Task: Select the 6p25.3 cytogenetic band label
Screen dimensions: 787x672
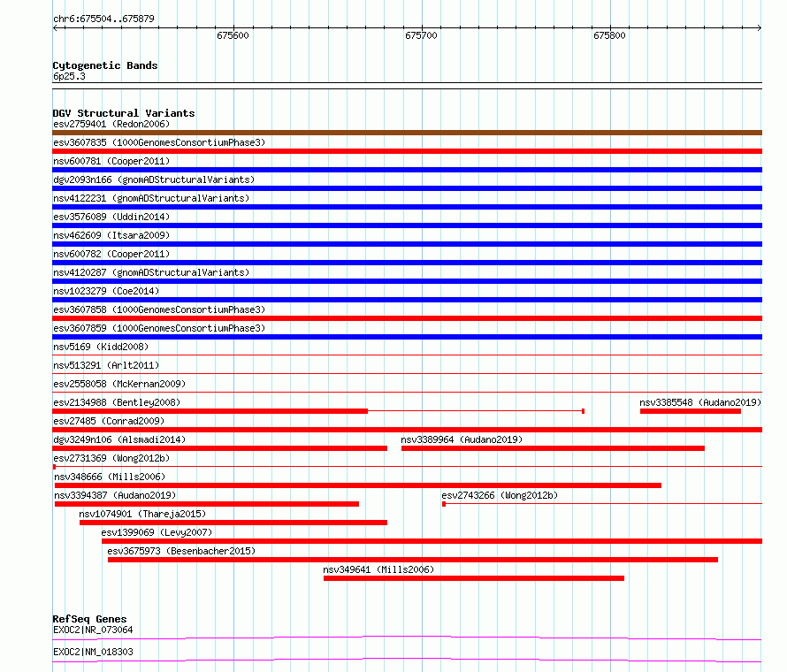Action: pyautogui.click(x=69, y=76)
